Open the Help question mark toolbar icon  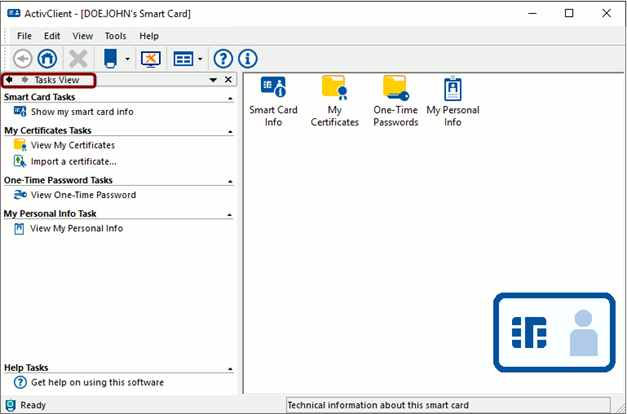pos(223,59)
